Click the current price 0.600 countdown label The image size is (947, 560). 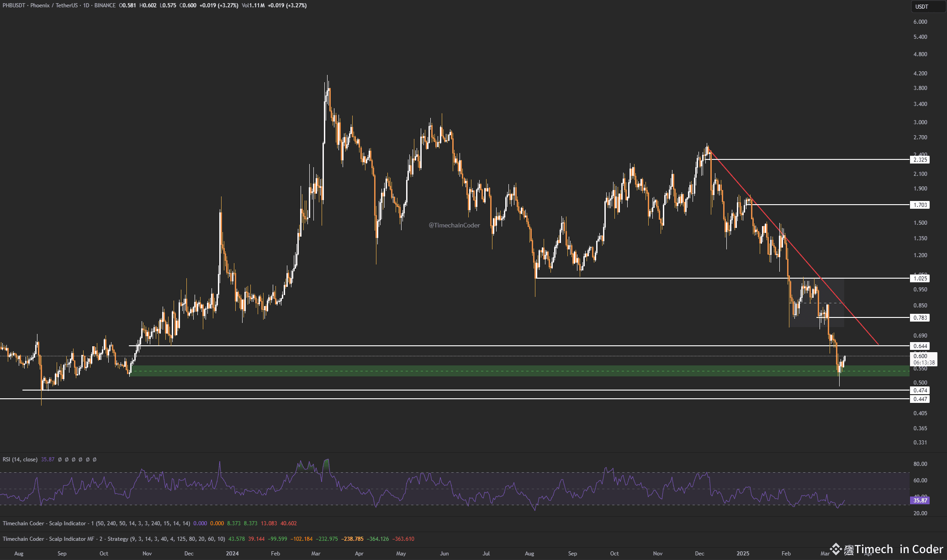pyautogui.click(x=923, y=359)
